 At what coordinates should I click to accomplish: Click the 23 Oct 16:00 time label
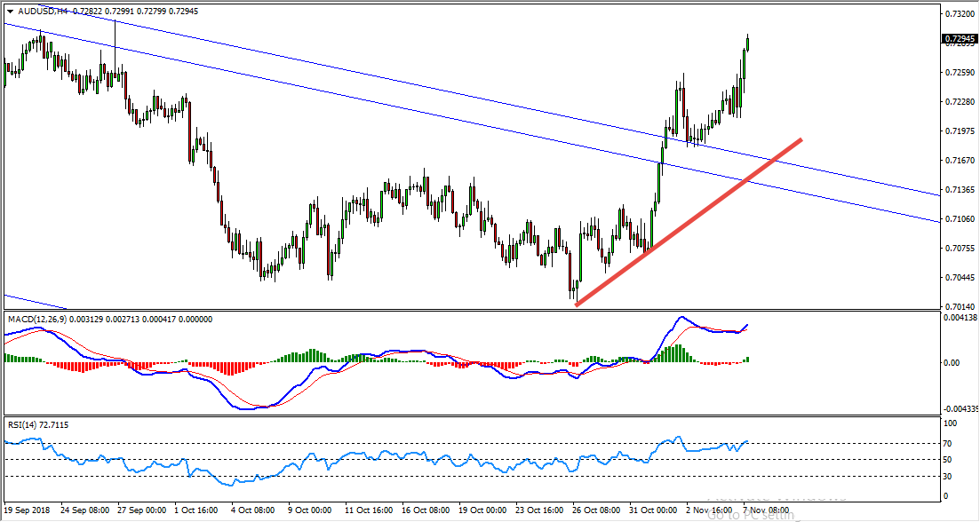[538, 510]
